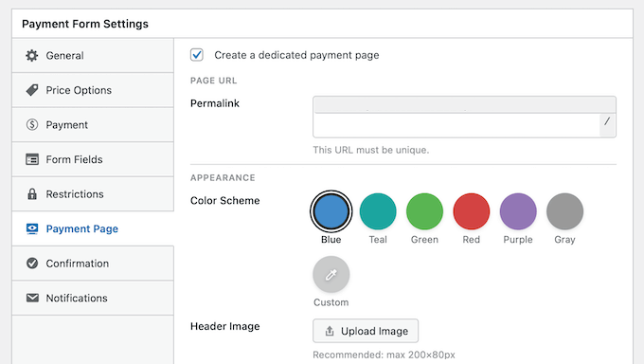The image size is (644, 364).
Task: Uncheck Create a dedicated payment page
Action: [197, 55]
